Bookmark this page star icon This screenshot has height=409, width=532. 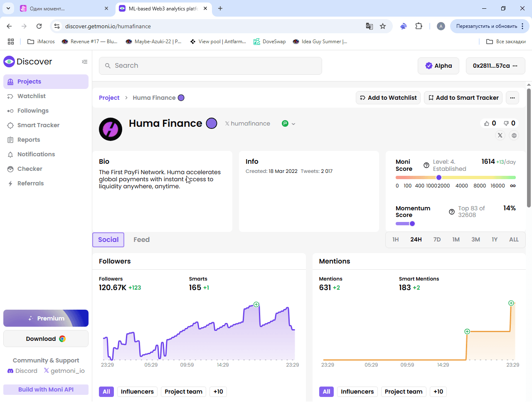pyautogui.click(x=383, y=26)
